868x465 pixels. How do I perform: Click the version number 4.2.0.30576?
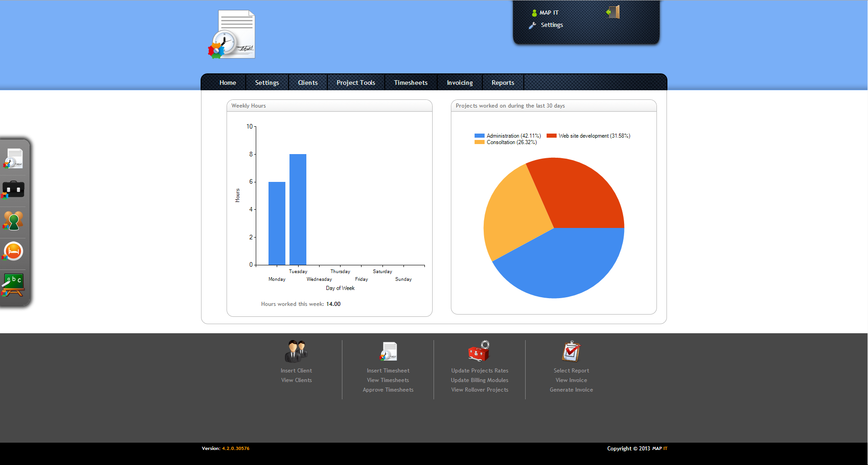tap(236, 449)
